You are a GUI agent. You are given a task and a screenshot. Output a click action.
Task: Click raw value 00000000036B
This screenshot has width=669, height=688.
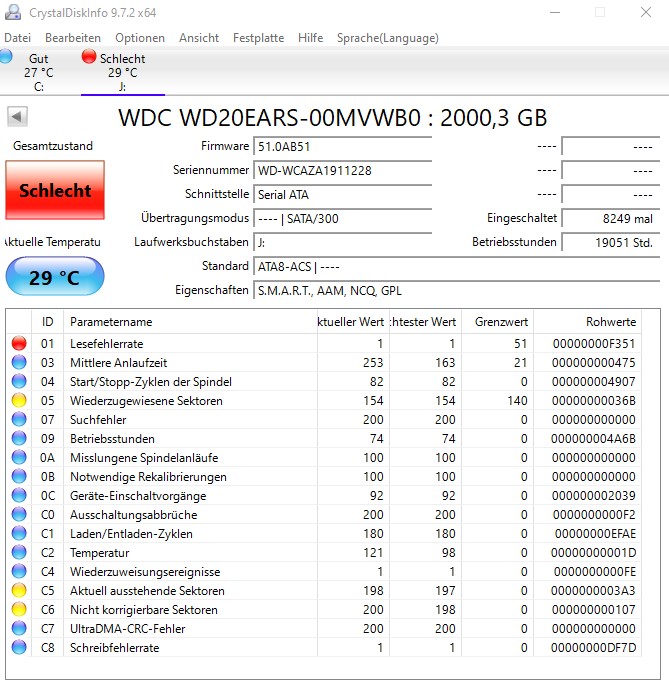click(x=594, y=401)
